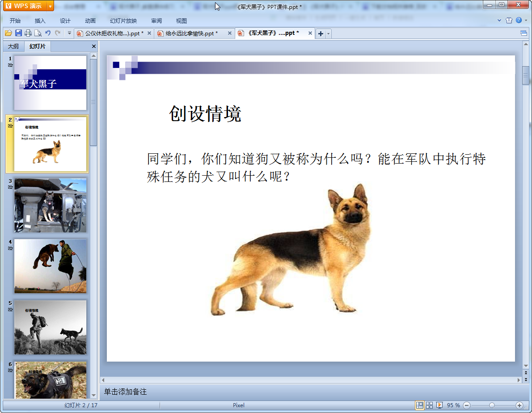
Task: Click the notes field 单击添加备注
Action: pos(125,392)
